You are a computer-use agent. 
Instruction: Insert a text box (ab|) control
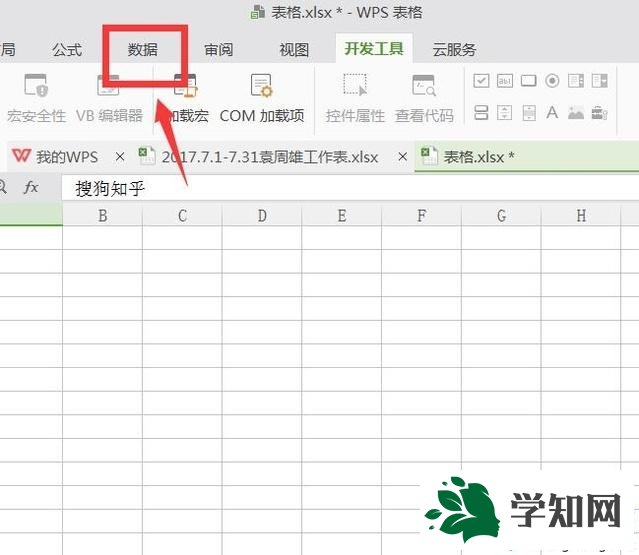[x=505, y=81]
